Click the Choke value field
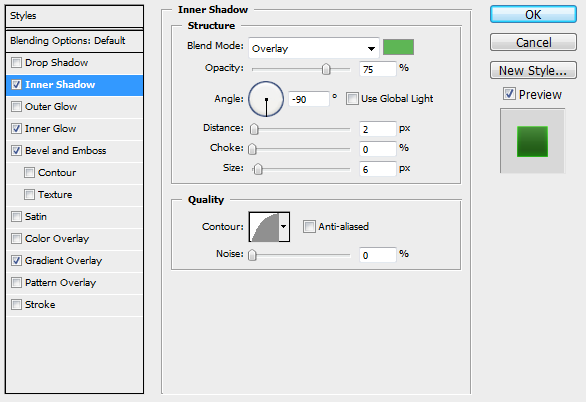Screen dimensions: 586x402 coord(377,149)
